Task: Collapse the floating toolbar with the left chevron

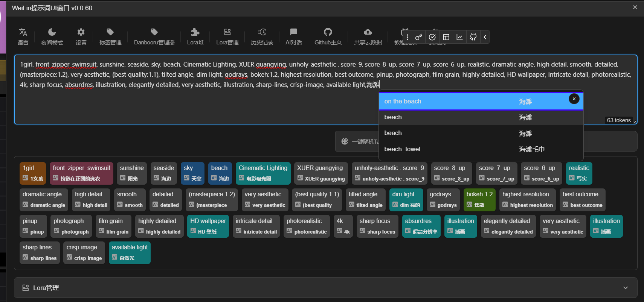Action: pos(485,37)
